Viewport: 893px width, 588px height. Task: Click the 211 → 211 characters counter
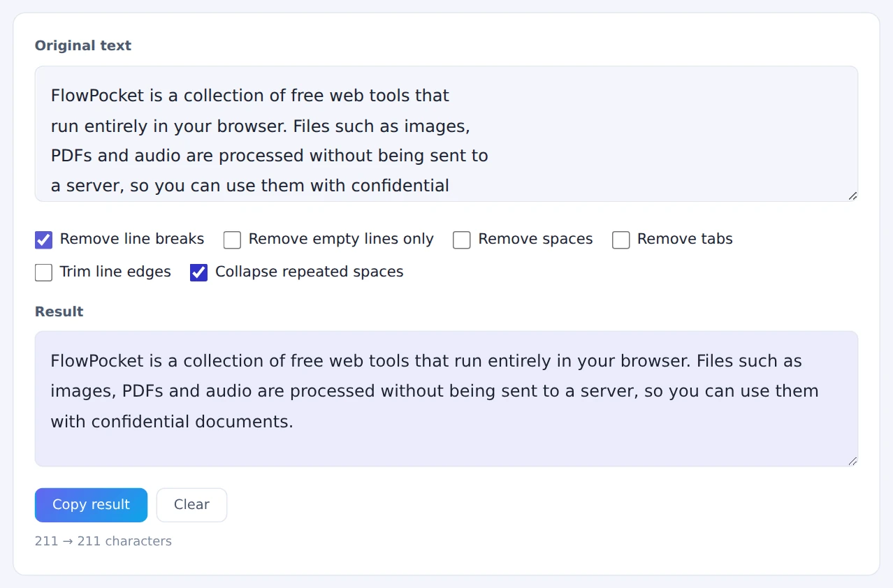[103, 541]
